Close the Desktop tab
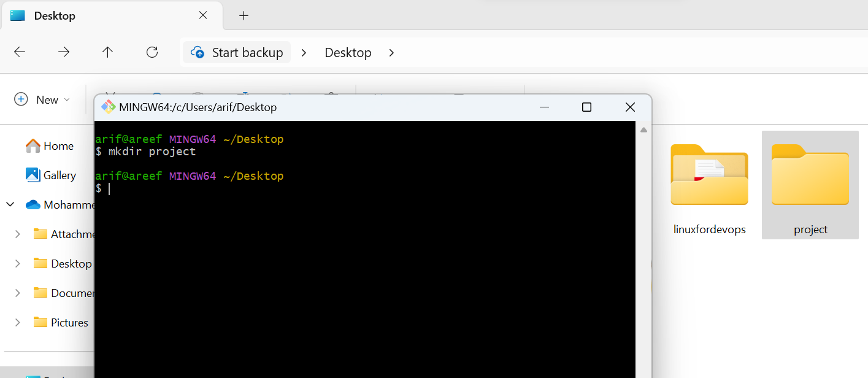The width and height of the screenshot is (868, 378). tap(203, 15)
